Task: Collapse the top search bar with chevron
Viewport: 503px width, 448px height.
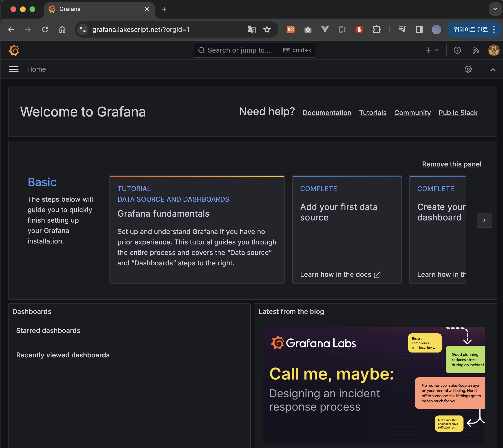Action: coord(493,70)
